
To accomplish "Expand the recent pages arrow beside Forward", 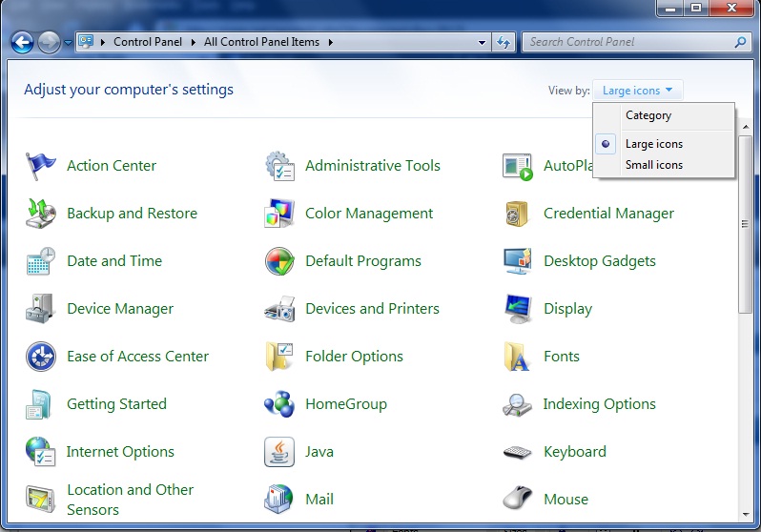I will [68, 43].
